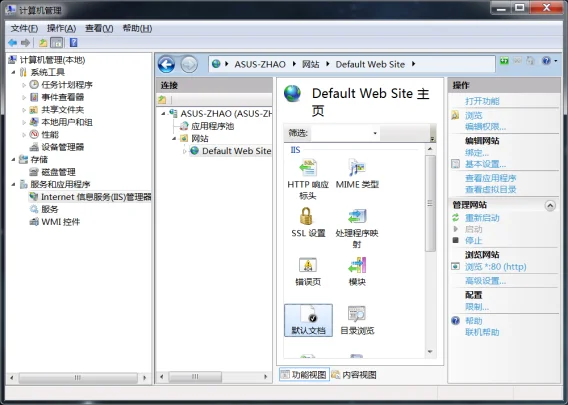Open the 处理程序映射 feature icon
The image size is (568, 405).
357,228
